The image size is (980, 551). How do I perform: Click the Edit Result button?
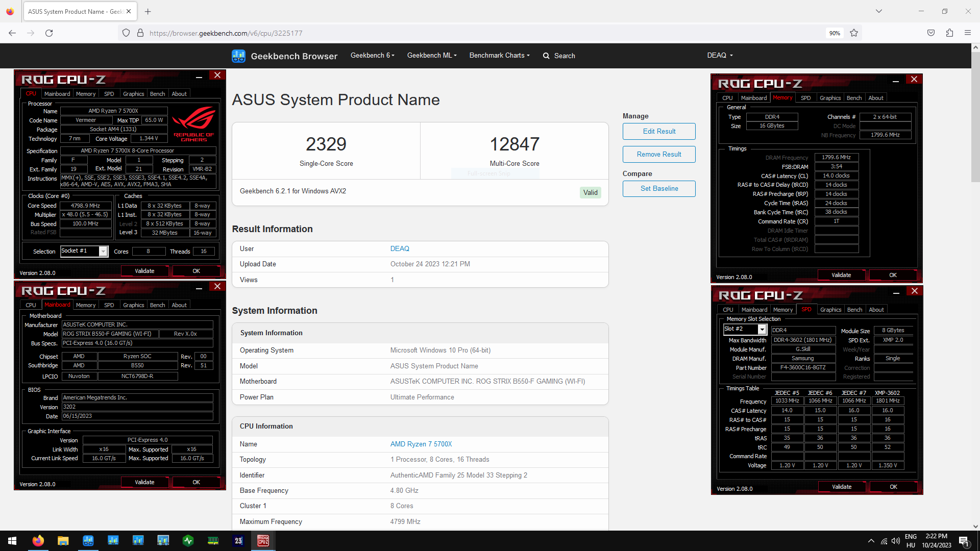659,132
